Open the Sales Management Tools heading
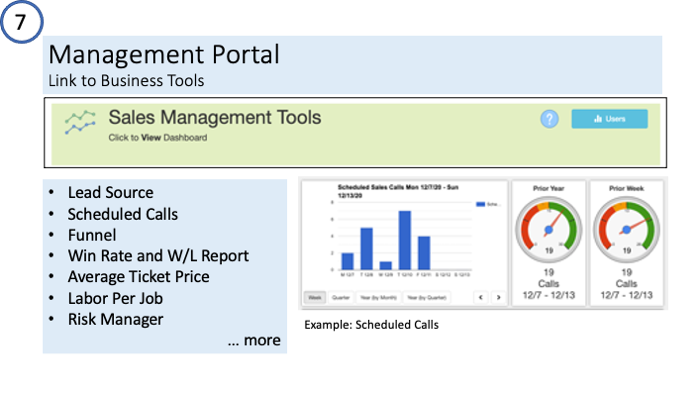Screen dimensions: 700x394 215,118
